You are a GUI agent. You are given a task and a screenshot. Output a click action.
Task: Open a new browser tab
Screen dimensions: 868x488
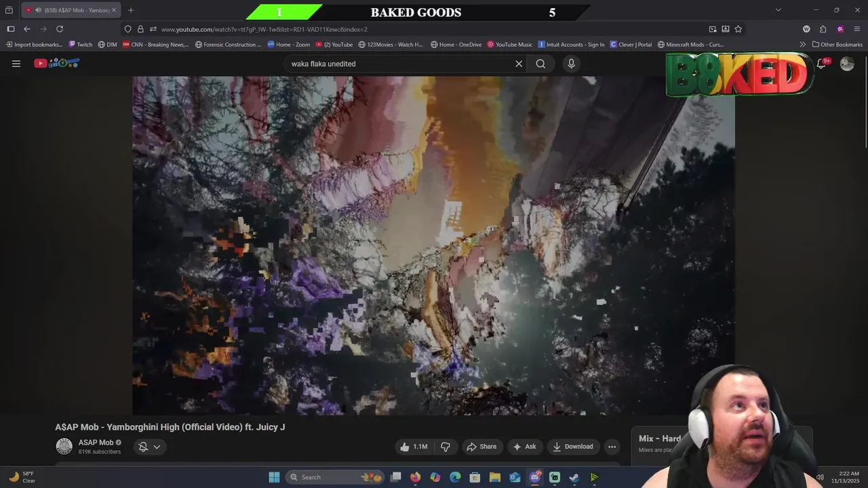(131, 10)
